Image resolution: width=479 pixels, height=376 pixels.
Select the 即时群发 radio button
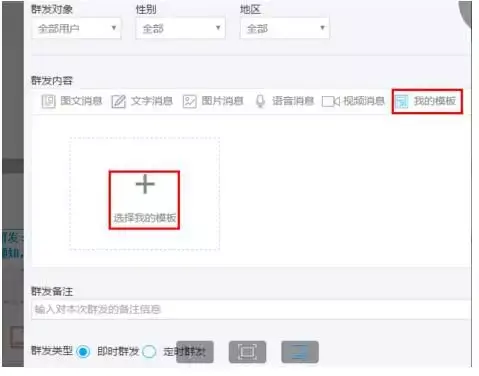(x=83, y=352)
